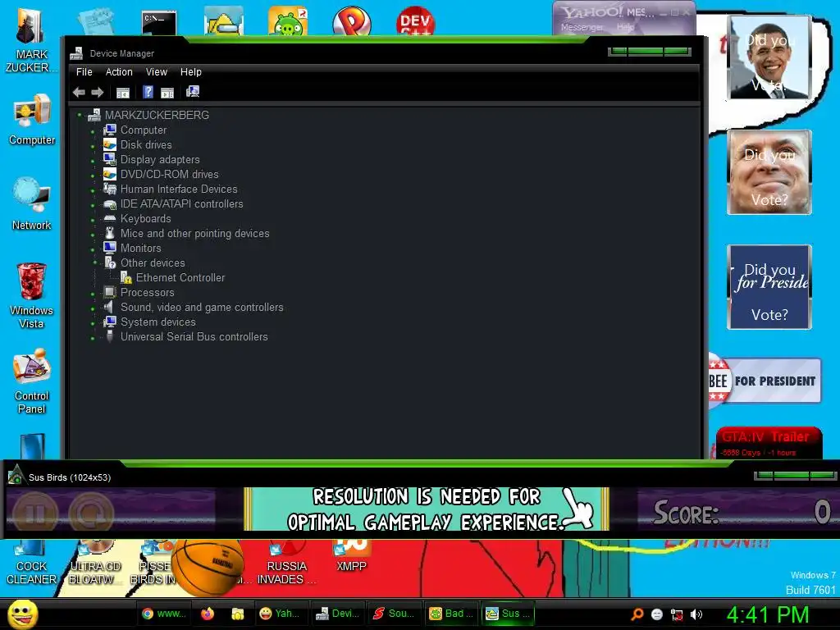Expand the Processors category
The height and width of the screenshot is (630, 840).
tap(93, 294)
